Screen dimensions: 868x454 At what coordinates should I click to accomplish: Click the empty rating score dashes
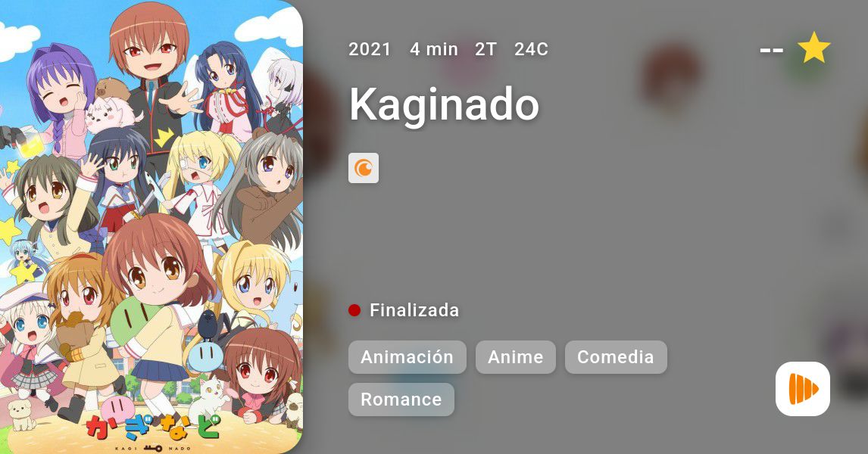(772, 51)
